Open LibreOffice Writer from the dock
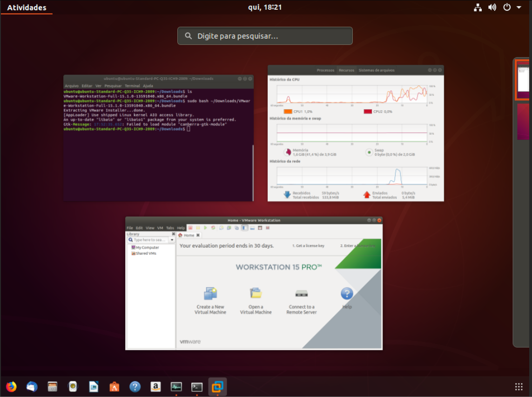This screenshot has width=532, height=397. point(94,386)
